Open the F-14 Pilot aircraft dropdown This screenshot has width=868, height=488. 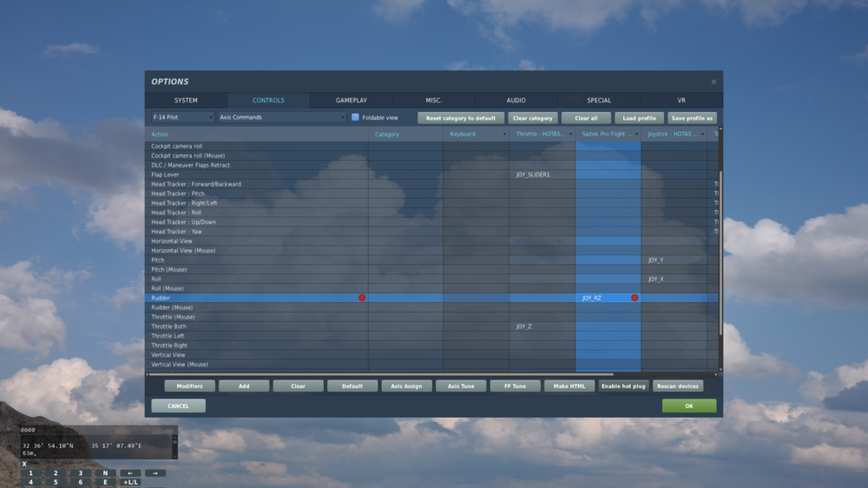[x=182, y=117]
